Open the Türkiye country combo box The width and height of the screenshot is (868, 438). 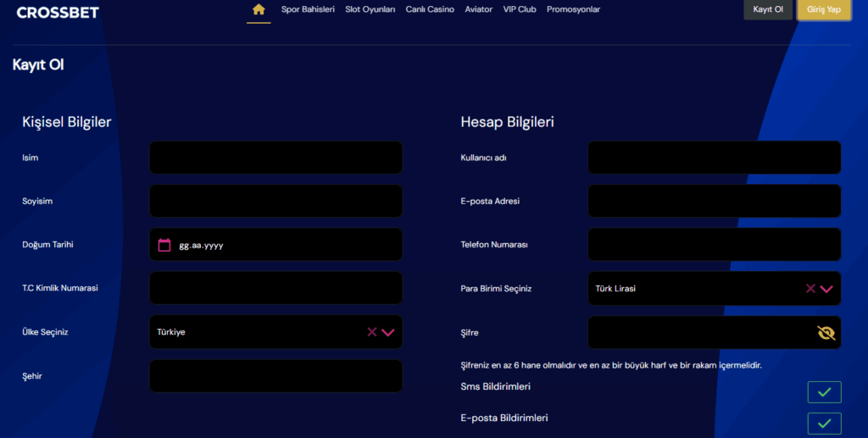275,332
